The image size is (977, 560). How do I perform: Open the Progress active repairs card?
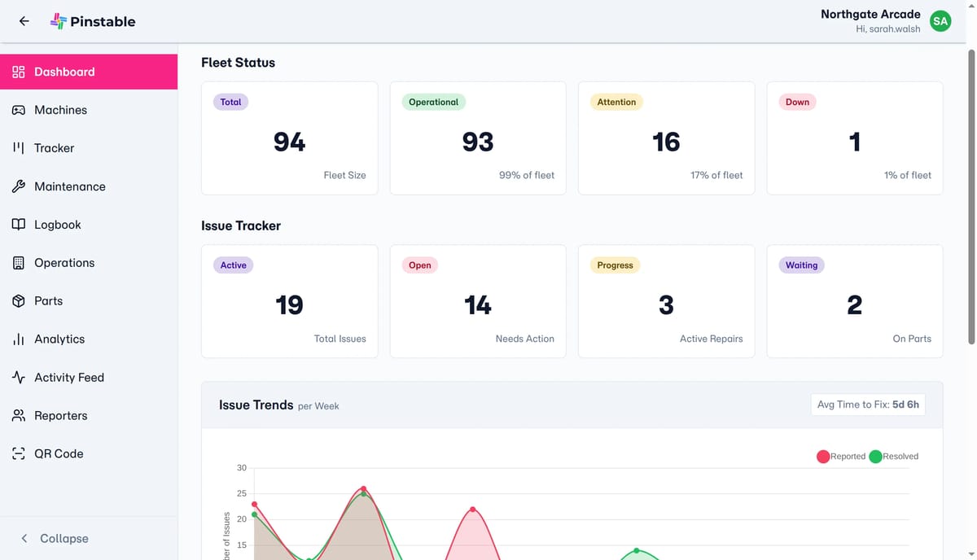click(666, 301)
